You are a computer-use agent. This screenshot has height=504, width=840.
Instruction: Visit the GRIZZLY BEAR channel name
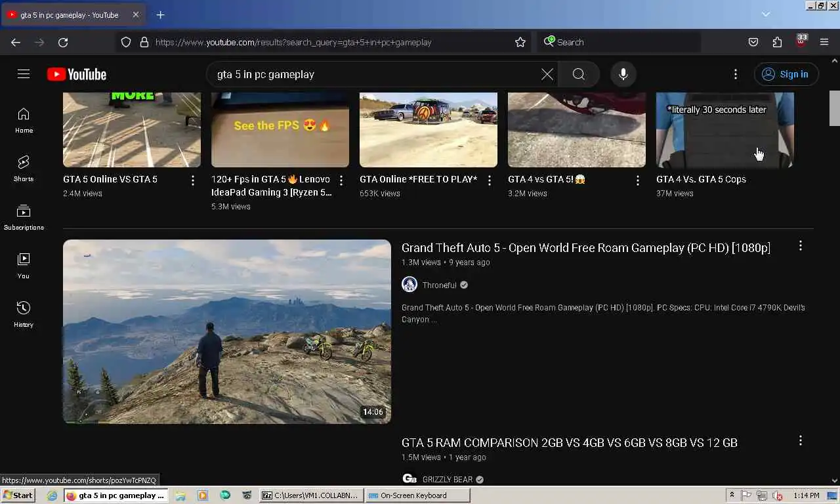(448, 480)
